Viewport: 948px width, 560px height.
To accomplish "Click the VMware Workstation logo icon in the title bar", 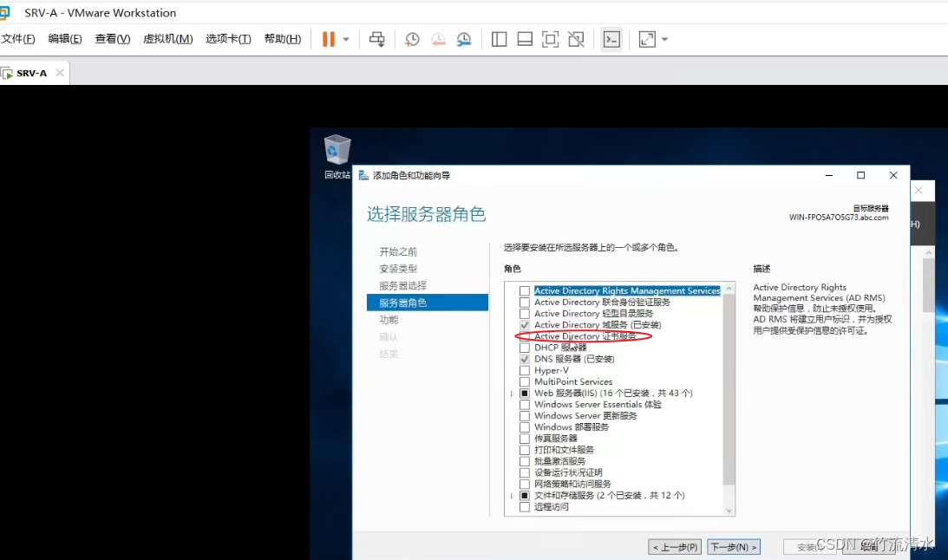I will [5, 13].
